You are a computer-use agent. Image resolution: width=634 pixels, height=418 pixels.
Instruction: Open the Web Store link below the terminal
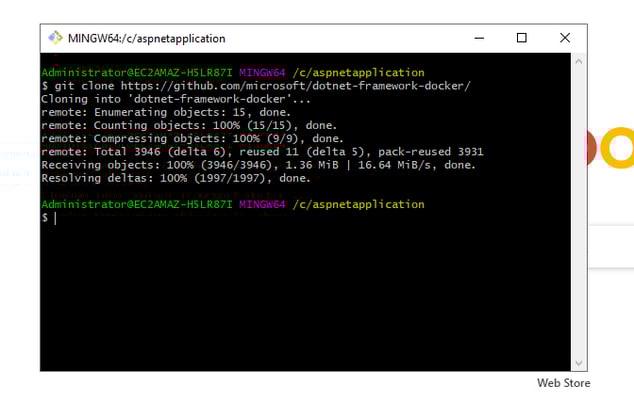(563, 383)
